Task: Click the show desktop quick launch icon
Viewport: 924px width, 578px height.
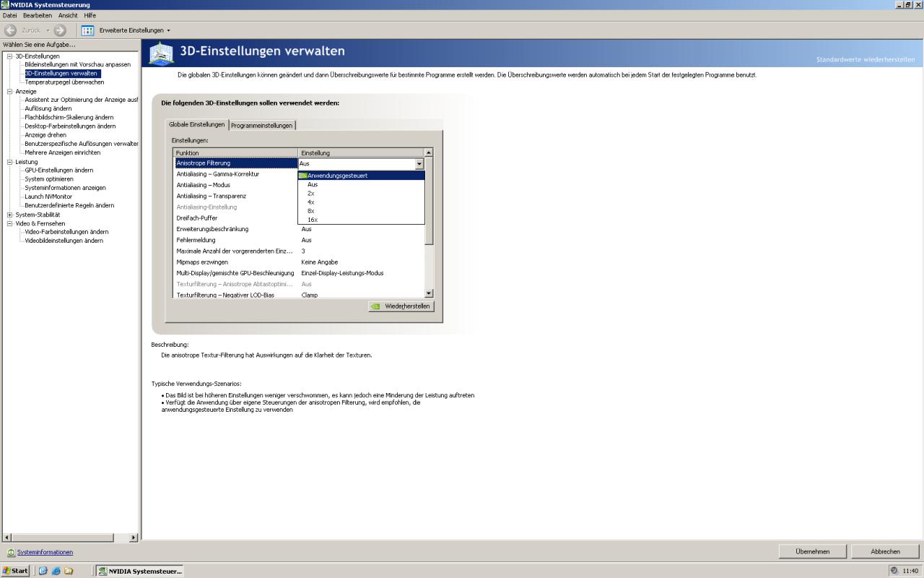Action: click(x=43, y=571)
